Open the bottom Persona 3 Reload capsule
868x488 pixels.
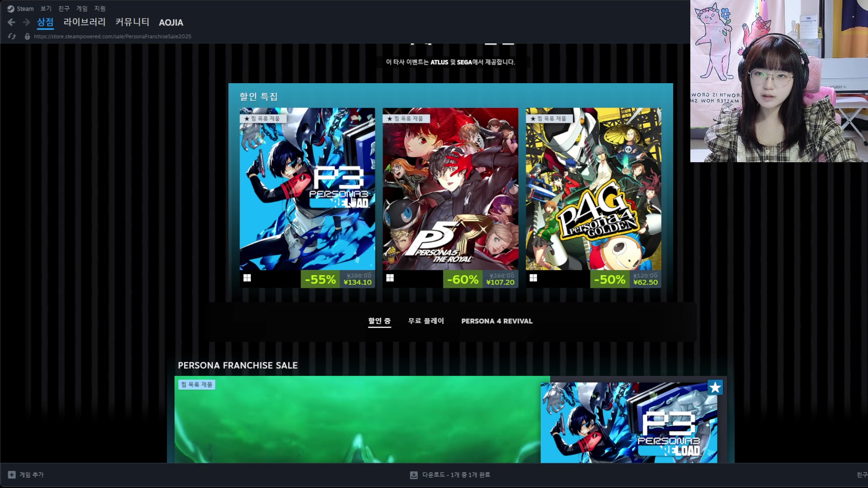pos(629,422)
